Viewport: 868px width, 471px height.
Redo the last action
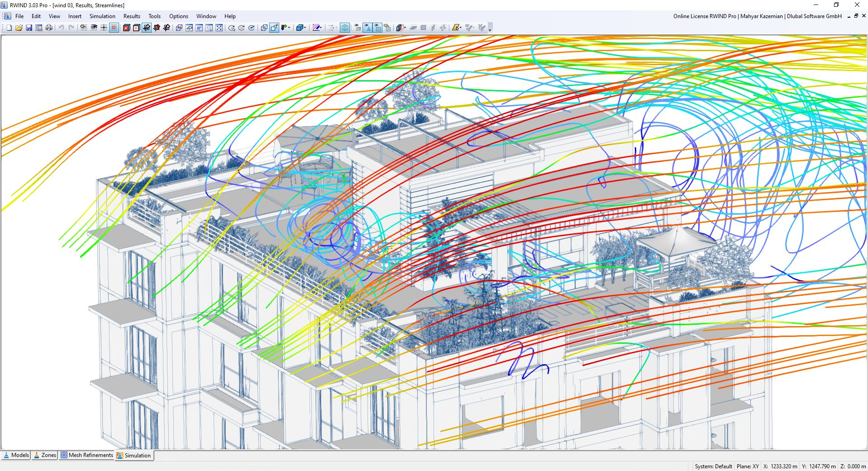click(x=71, y=28)
